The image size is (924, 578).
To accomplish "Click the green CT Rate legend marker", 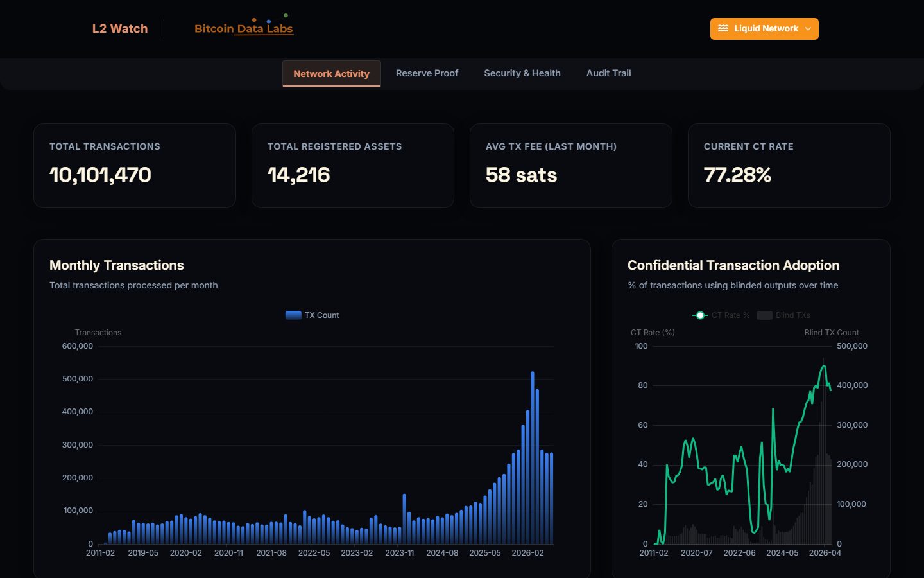I will (700, 315).
